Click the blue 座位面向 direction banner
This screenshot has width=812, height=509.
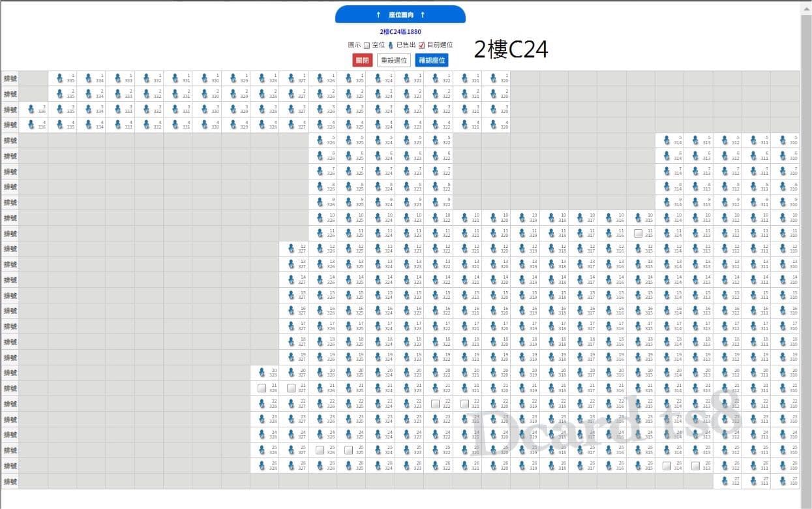click(400, 14)
